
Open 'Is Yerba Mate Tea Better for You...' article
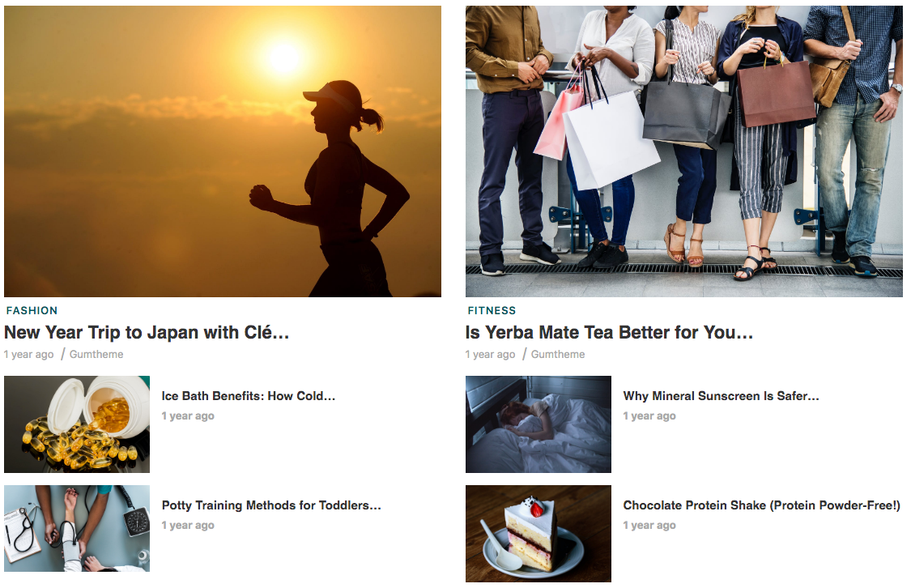[x=609, y=332]
